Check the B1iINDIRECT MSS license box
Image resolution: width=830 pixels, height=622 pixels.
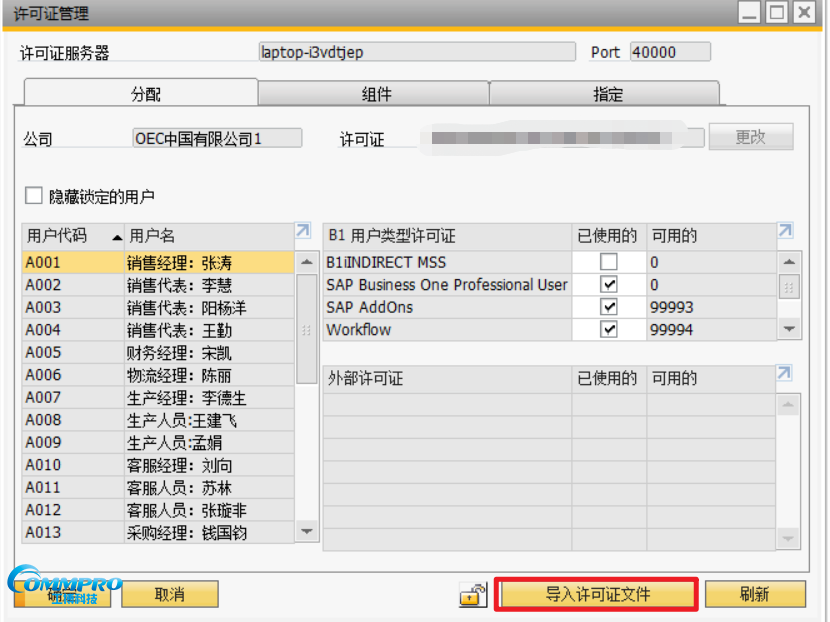coord(608,262)
